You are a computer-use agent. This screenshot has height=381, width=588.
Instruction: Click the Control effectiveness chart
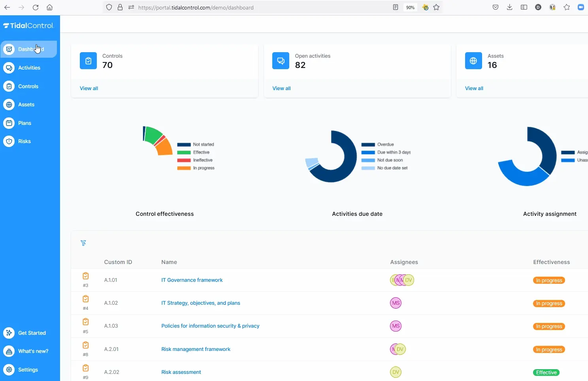point(158,140)
